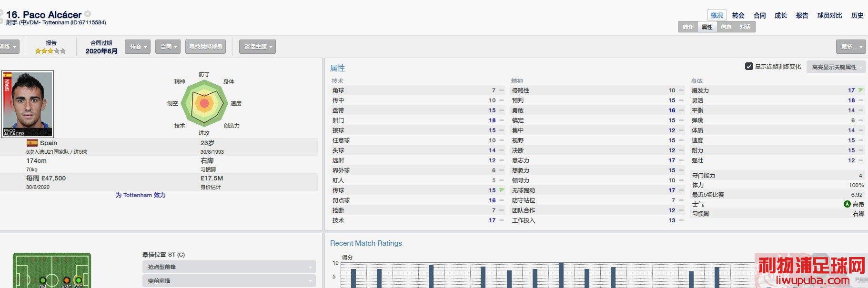Select the 简介 sub-tab

688,27
